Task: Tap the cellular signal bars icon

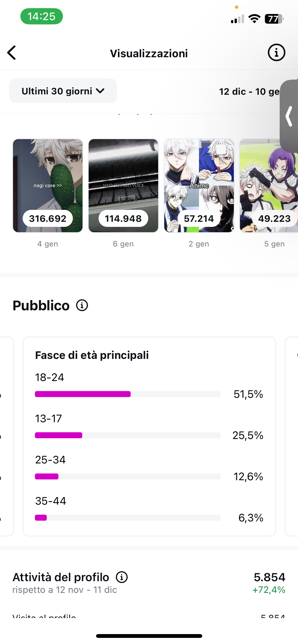Action: (x=237, y=19)
